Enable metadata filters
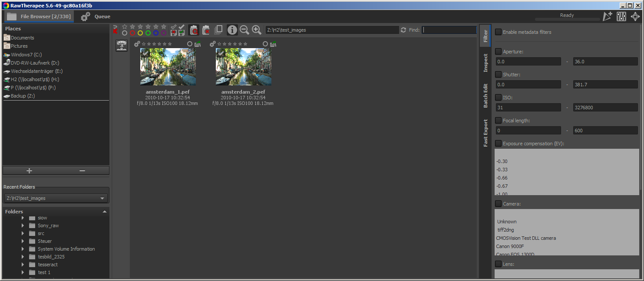644x281 pixels. [x=498, y=32]
